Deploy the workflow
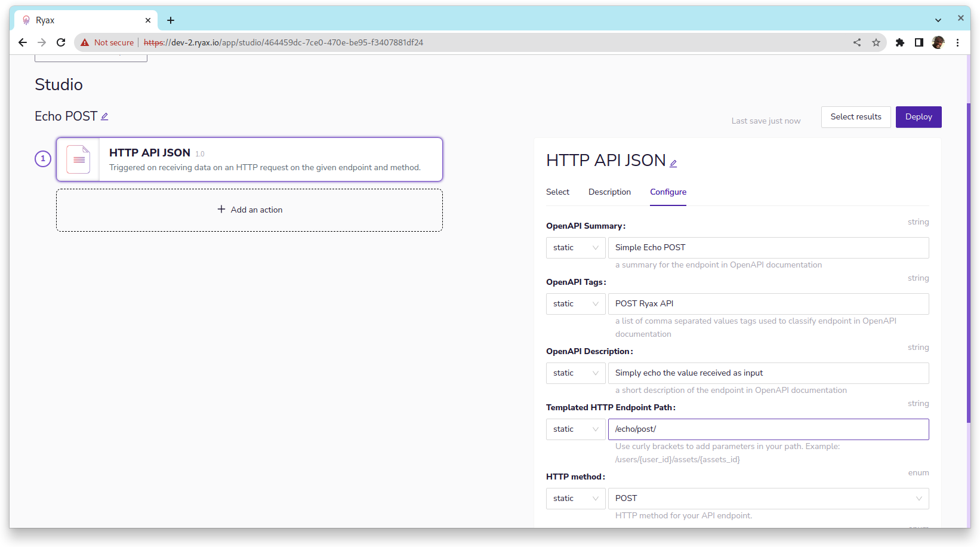This screenshot has height=547, width=980. tap(919, 116)
